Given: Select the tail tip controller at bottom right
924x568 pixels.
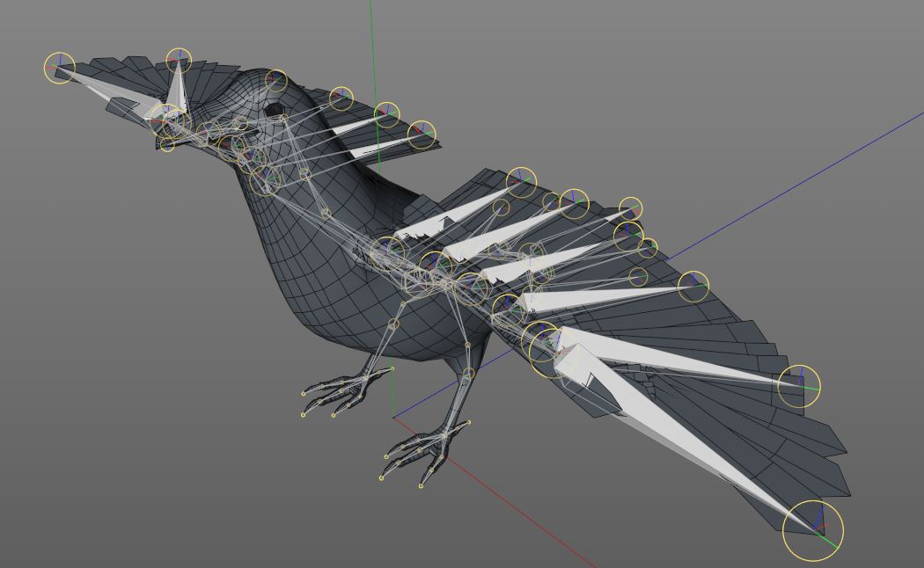Looking at the screenshot, I should (x=814, y=528).
